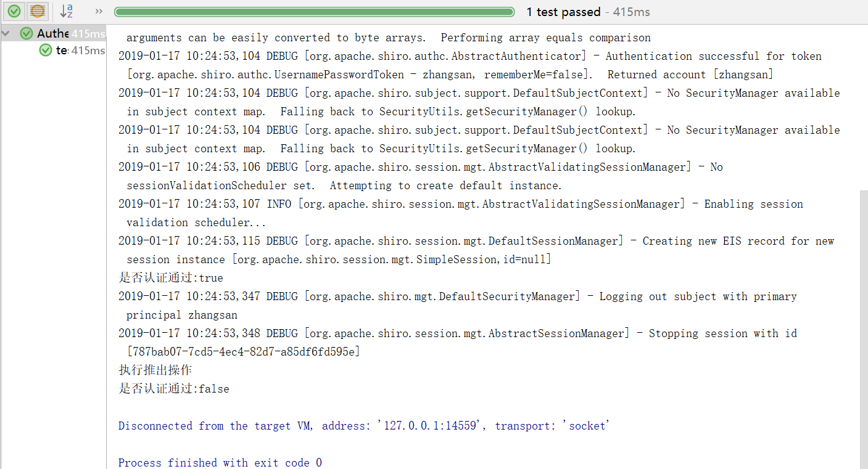Click the green check icon beside the test method
Screen dimensions: 868x469
click(x=45, y=50)
